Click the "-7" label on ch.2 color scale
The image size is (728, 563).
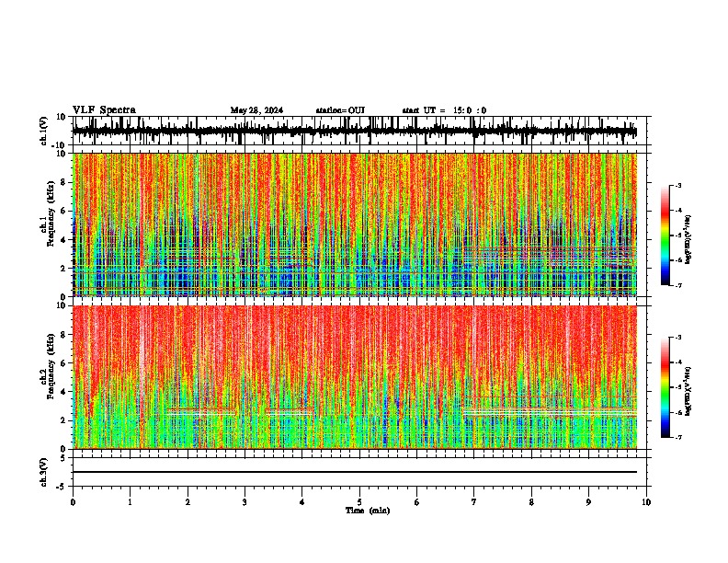pos(678,438)
